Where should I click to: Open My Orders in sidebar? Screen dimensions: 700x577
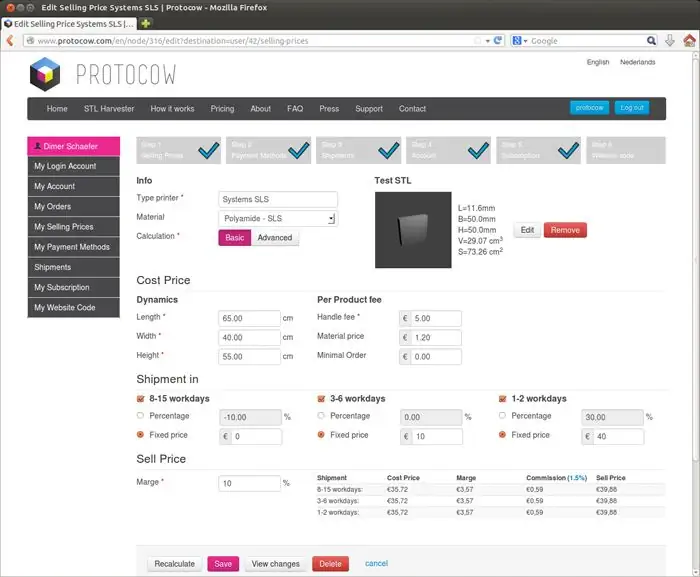[x=74, y=206]
